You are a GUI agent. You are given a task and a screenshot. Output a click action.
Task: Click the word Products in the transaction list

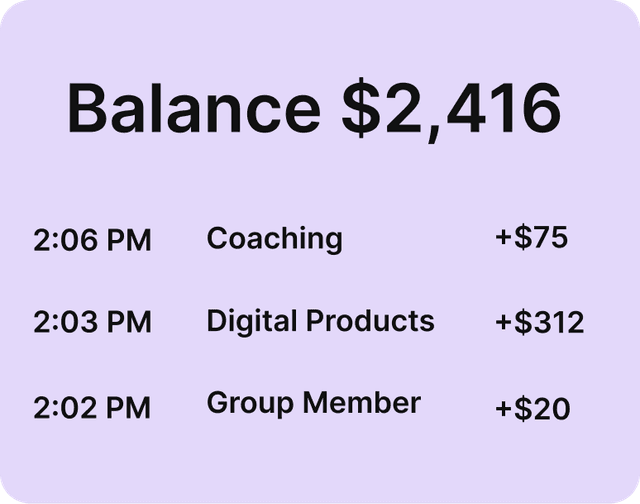point(370,321)
